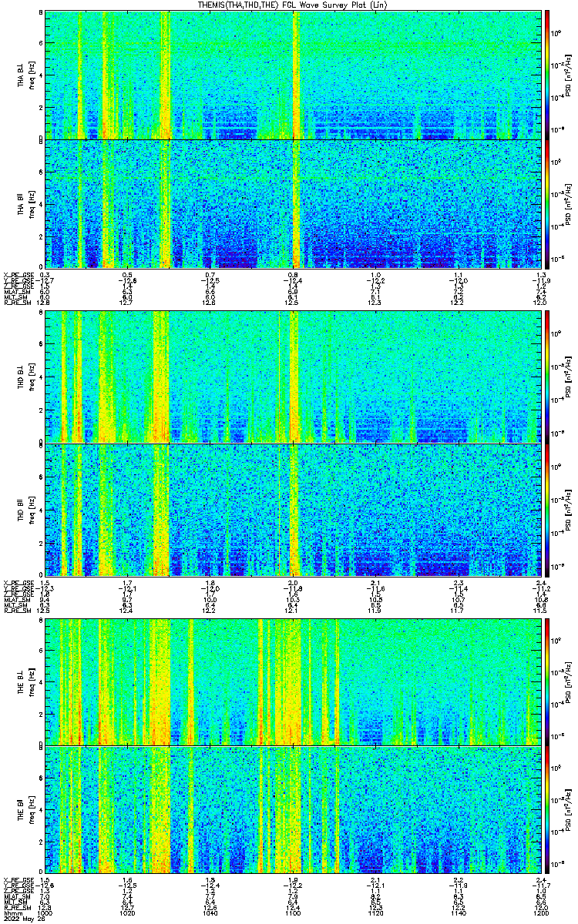Click PSD [nT²/Hz] label beside THE B-parallel color bar
Viewport: 578px width, 924px height.
(568, 810)
